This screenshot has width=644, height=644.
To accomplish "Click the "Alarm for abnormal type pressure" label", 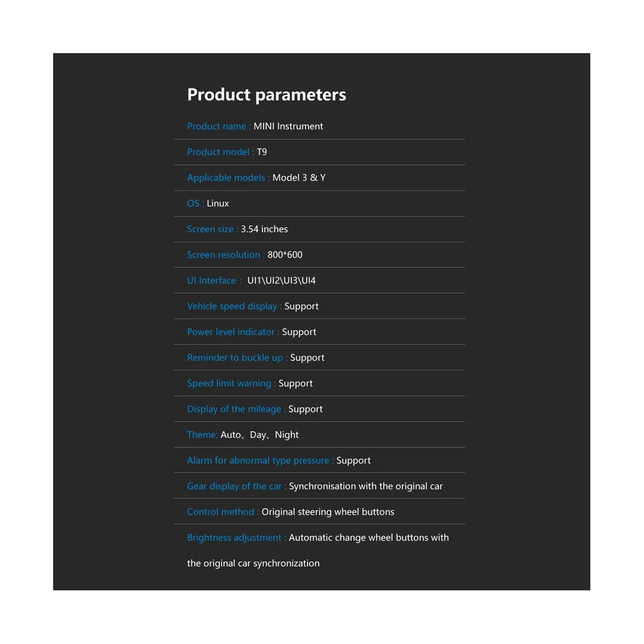I will coord(258,460).
